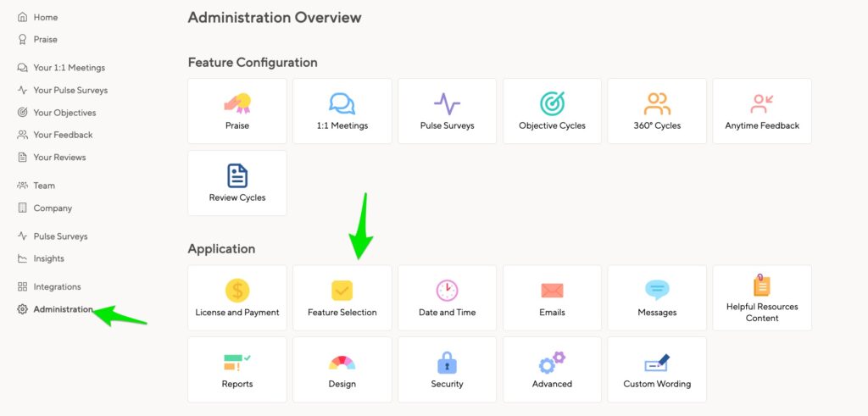Open the Custom Wording card
868x416 pixels.
click(657, 369)
